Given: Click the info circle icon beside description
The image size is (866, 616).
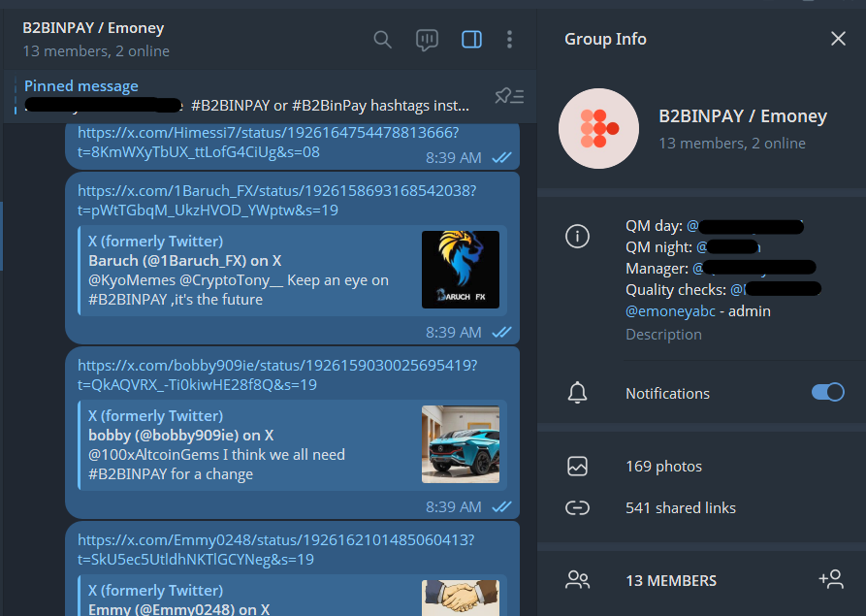Looking at the screenshot, I should (x=577, y=237).
